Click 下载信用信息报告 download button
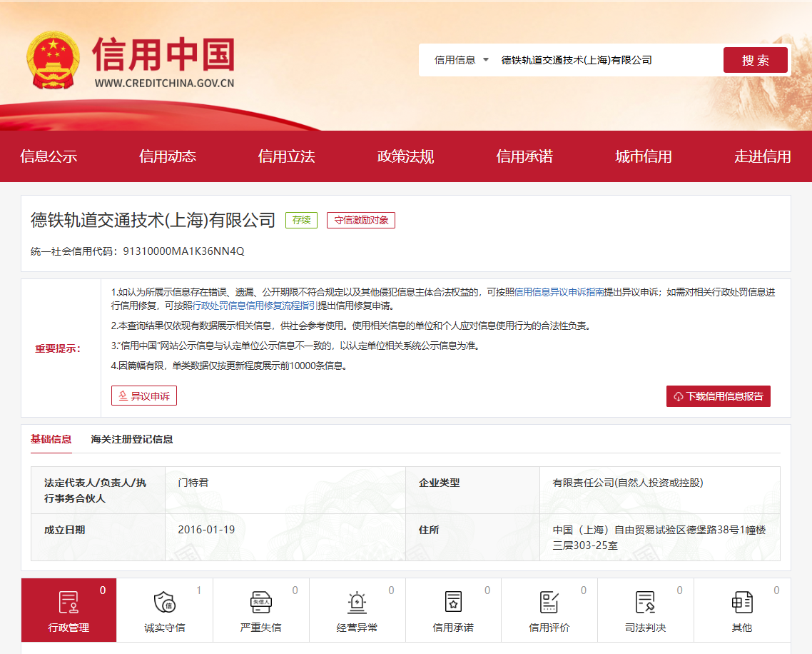Screen dimensions: 812x654 pos(718,396)
